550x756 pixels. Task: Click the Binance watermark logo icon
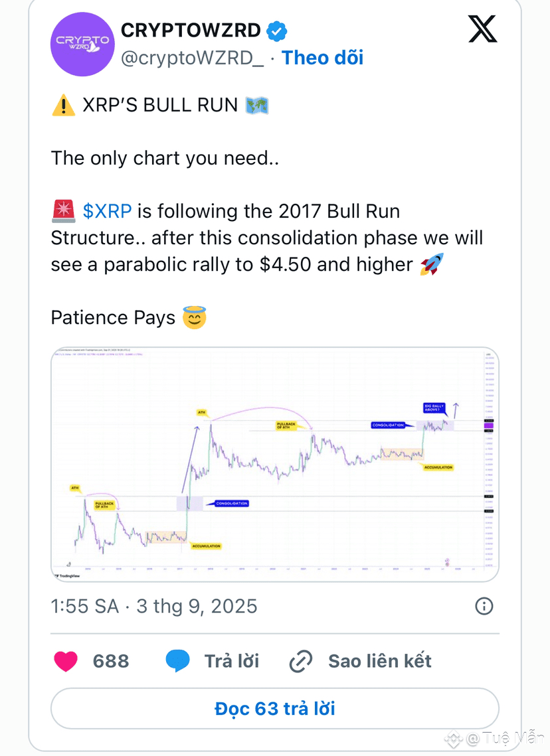[x=453, y=739]
